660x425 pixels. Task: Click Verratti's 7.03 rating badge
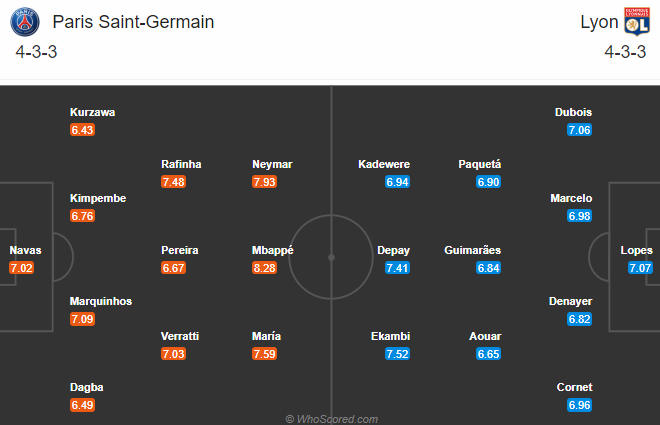click(x=173, y=354)
